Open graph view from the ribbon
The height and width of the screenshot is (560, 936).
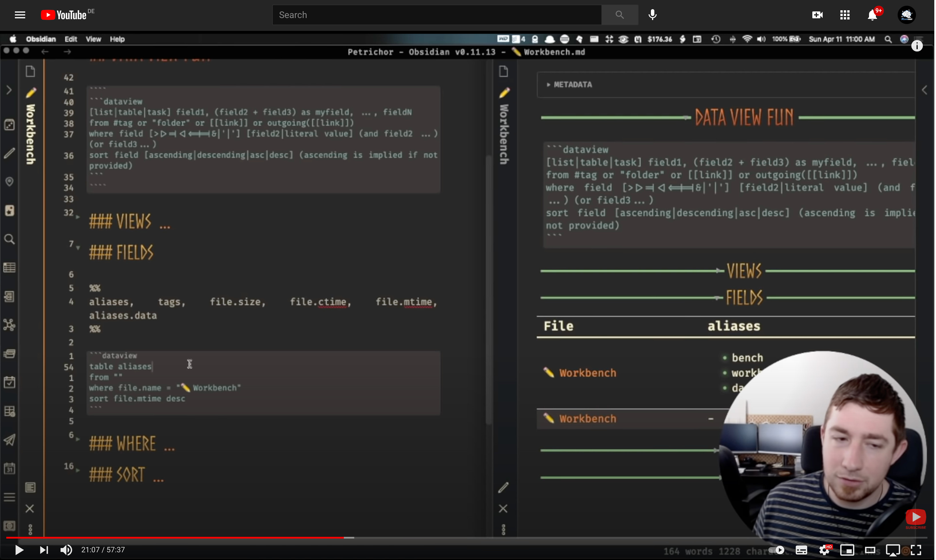pos(9,325)
